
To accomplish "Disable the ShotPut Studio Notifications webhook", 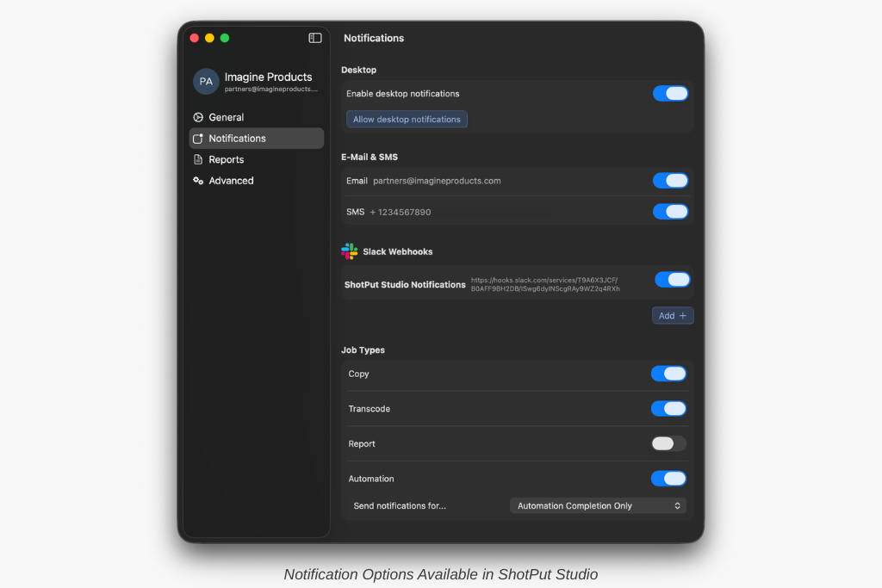I will click(672, 280).
